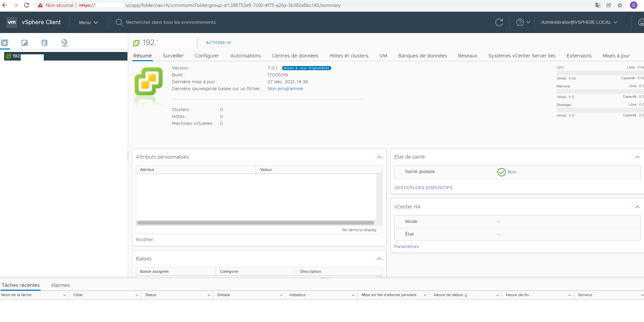644x322 pixels.
Task: Click the Clusters count link
Action: tap(221, 110)
